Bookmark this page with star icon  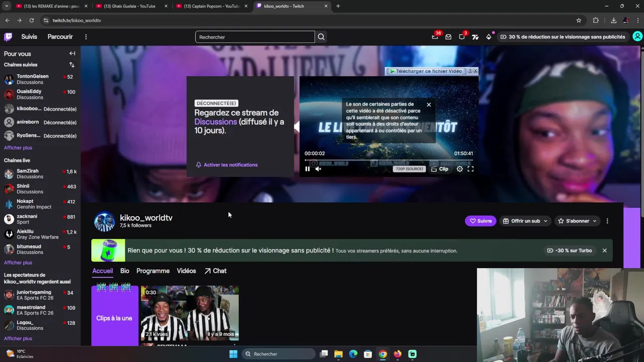tap(579, 20)
